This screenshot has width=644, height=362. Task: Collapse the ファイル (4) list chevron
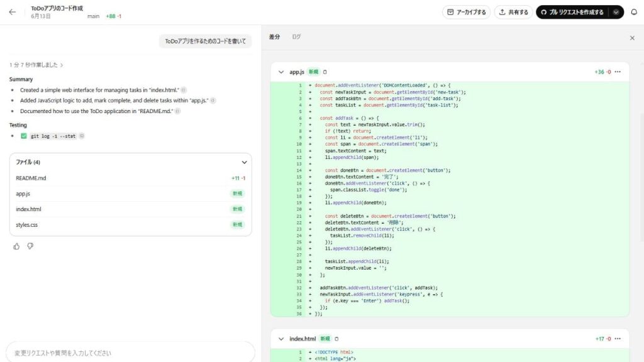(245, 162)
